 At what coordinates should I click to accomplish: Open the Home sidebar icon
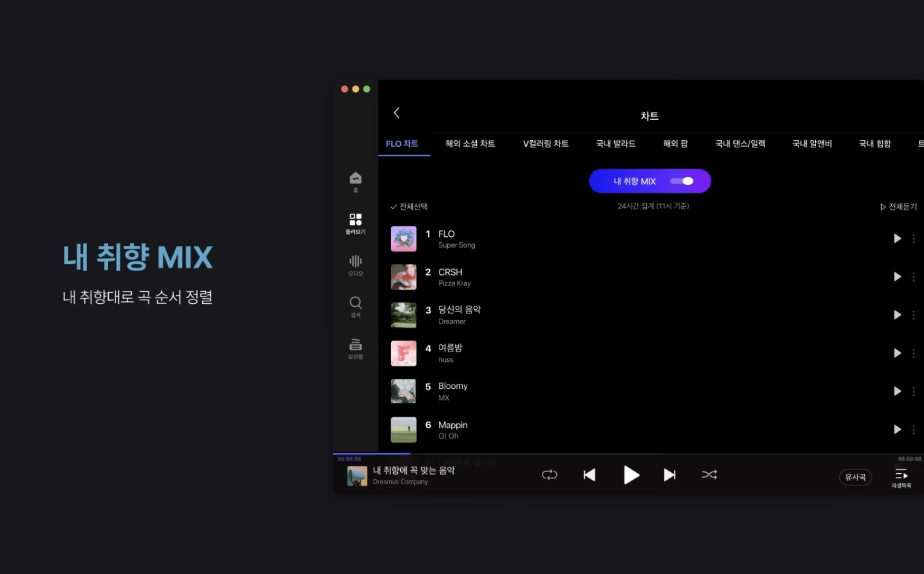[x=355, y=182]
